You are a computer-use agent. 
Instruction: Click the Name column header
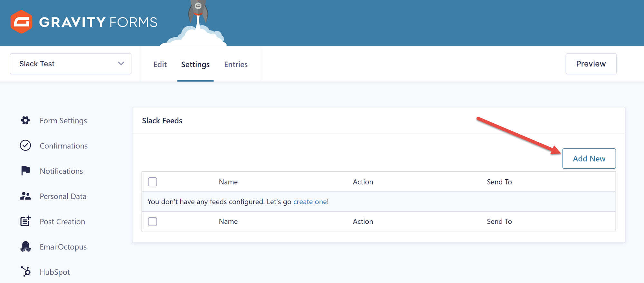pyautogui.click(x=228, y=182)
